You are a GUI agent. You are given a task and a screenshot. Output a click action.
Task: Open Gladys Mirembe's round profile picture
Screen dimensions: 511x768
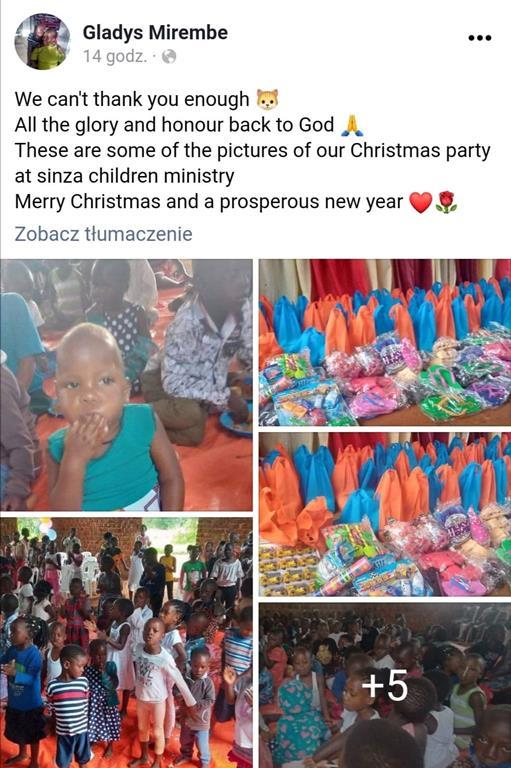[x=43, y=42]
